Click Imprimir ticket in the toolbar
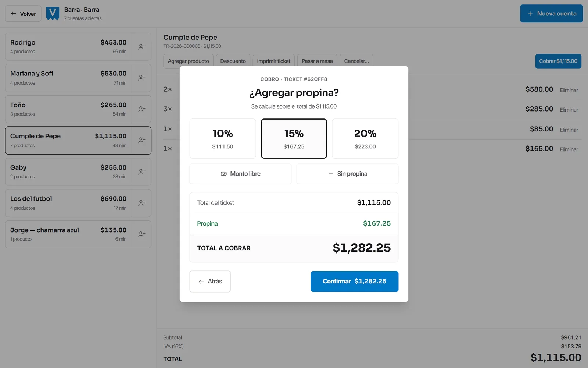Screen dimensions: 588x368 click(274, 61)
